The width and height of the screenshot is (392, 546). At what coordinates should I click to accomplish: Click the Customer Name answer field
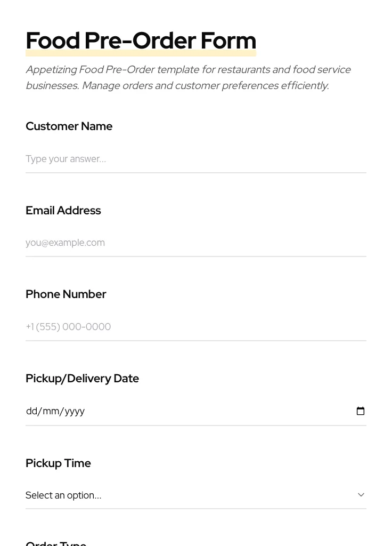[195, 159]
